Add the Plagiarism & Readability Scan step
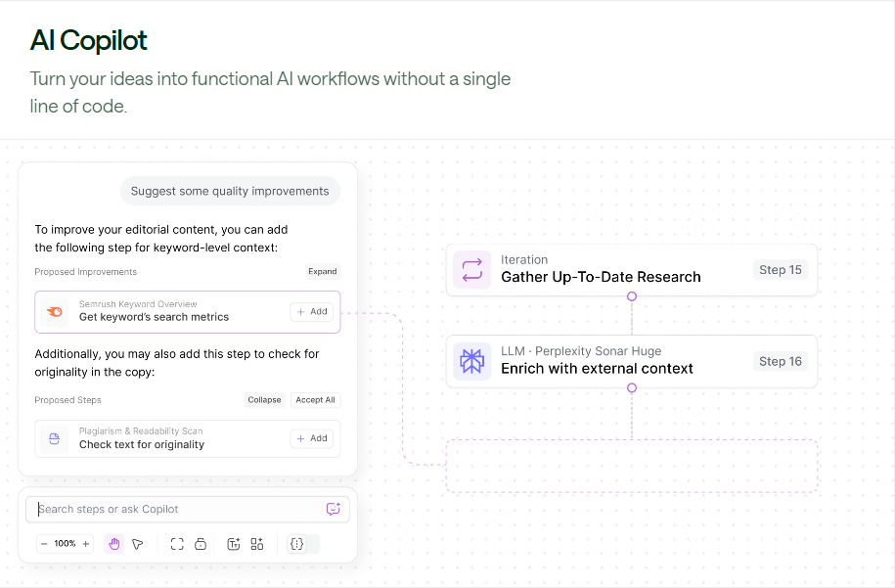The height and width of the screenshot is (588, 895). [x=311, y=438]
